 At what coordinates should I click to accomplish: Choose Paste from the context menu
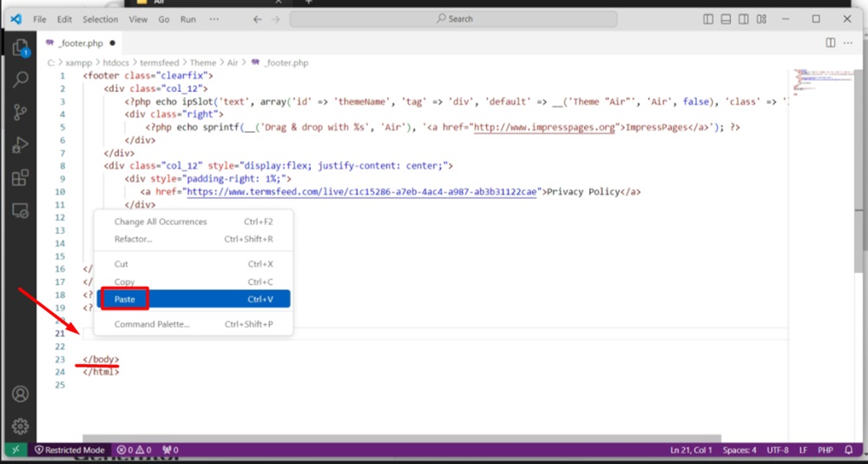pos(194,300)
